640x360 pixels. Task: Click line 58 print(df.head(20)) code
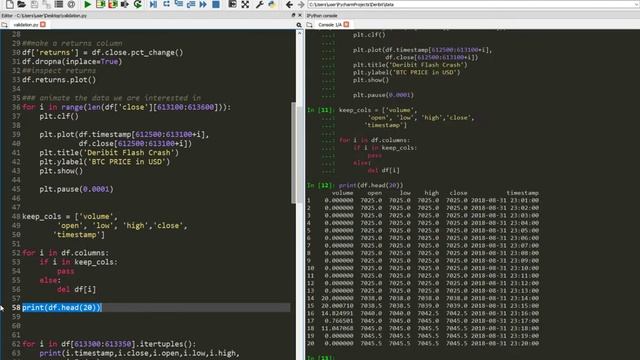point(62,308)
